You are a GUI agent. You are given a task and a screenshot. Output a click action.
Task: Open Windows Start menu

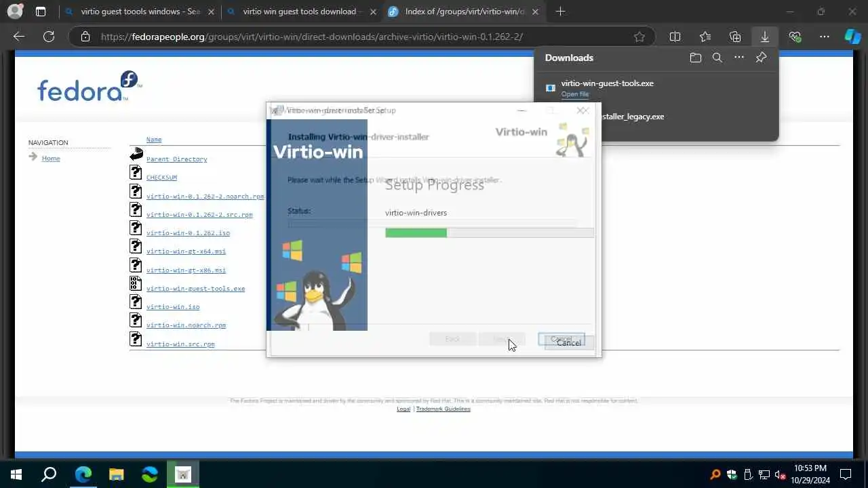pos(16,474)
